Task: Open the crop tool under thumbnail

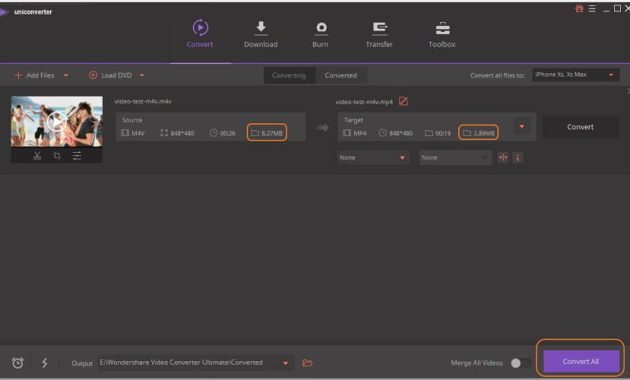Action: 57,156
